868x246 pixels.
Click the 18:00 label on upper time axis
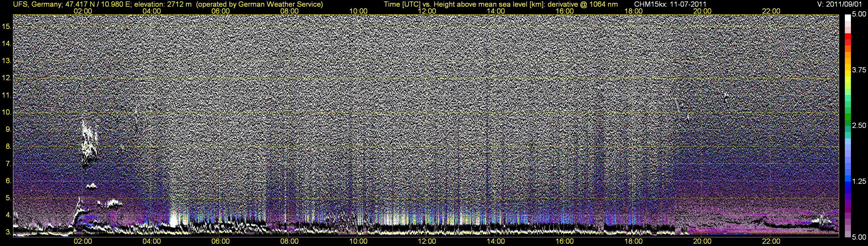click(633, 11)
